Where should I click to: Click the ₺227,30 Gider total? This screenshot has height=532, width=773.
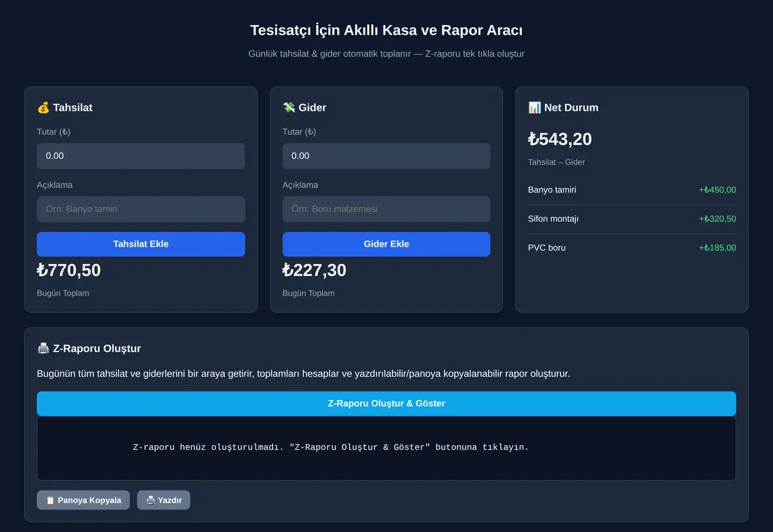click(x=314, y=270)
